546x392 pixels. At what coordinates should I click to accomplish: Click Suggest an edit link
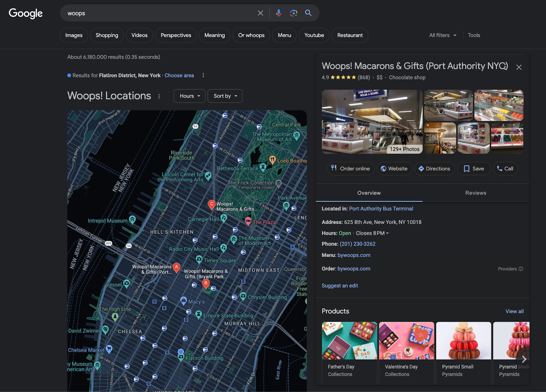click(340, 286)
